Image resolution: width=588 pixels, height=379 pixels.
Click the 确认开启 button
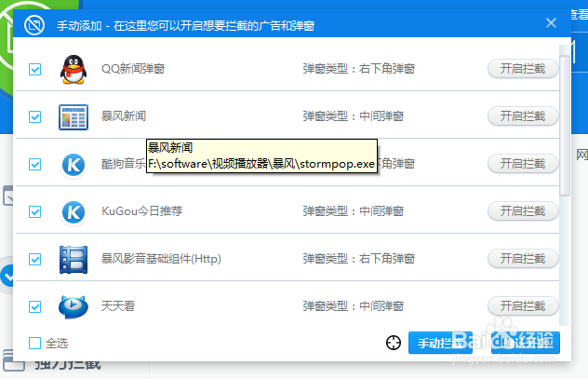(526, 343)
